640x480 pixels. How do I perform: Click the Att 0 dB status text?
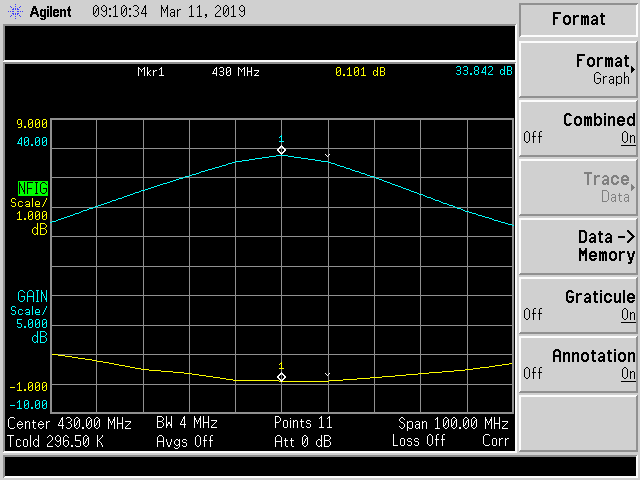(303, 442)
